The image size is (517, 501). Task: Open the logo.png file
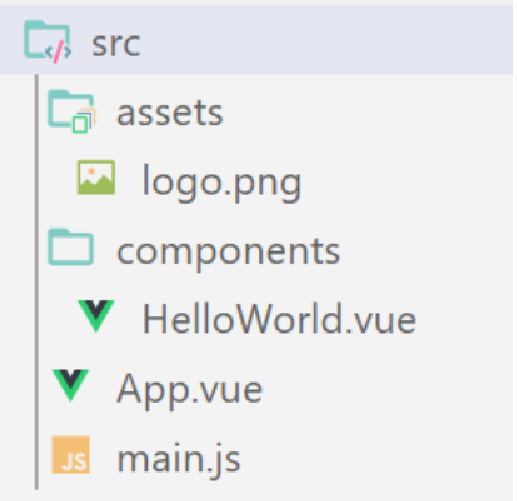(x=222, y=183)
